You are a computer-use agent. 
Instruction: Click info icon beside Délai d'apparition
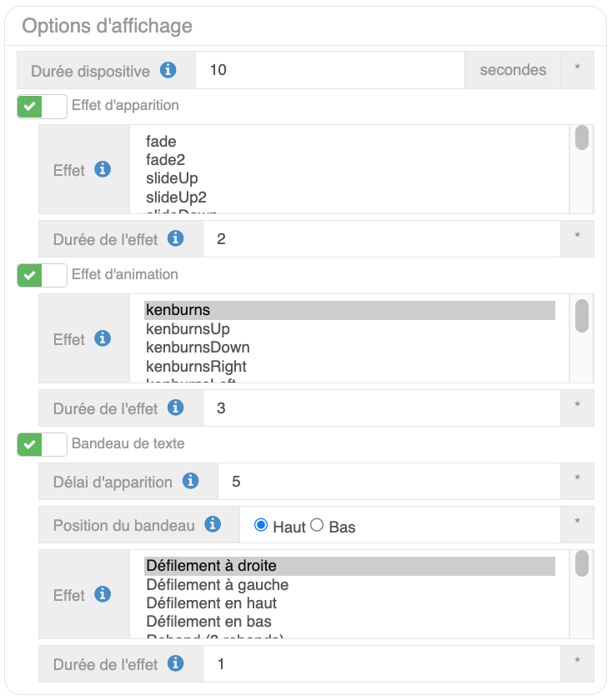(190, 481)
